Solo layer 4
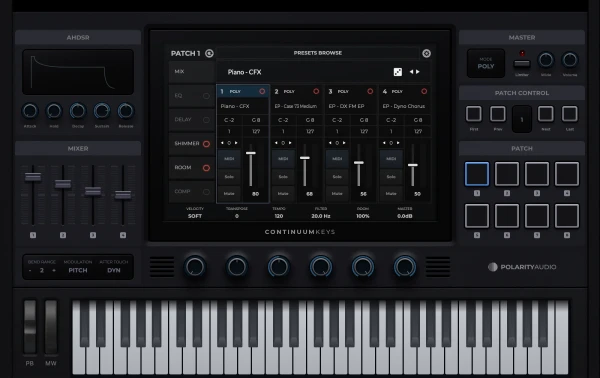This screenshot has height=378, width=600. 391,177
